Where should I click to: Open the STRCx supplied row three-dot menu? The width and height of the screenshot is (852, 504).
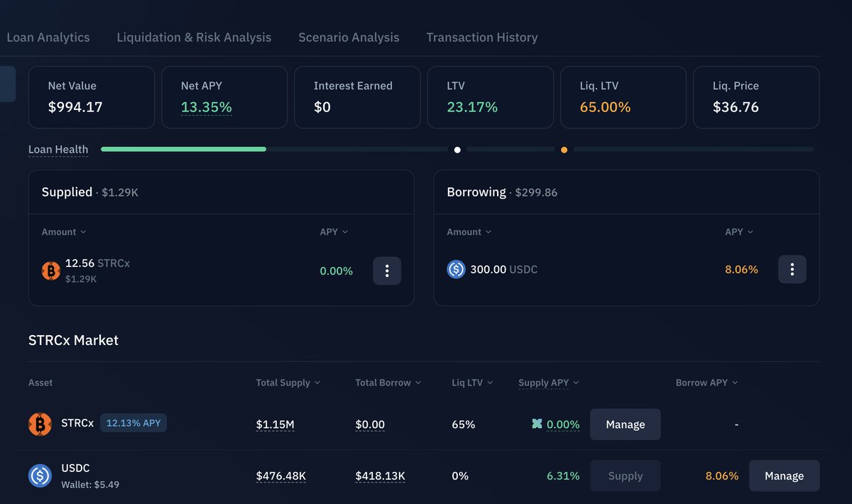point(387,270)
